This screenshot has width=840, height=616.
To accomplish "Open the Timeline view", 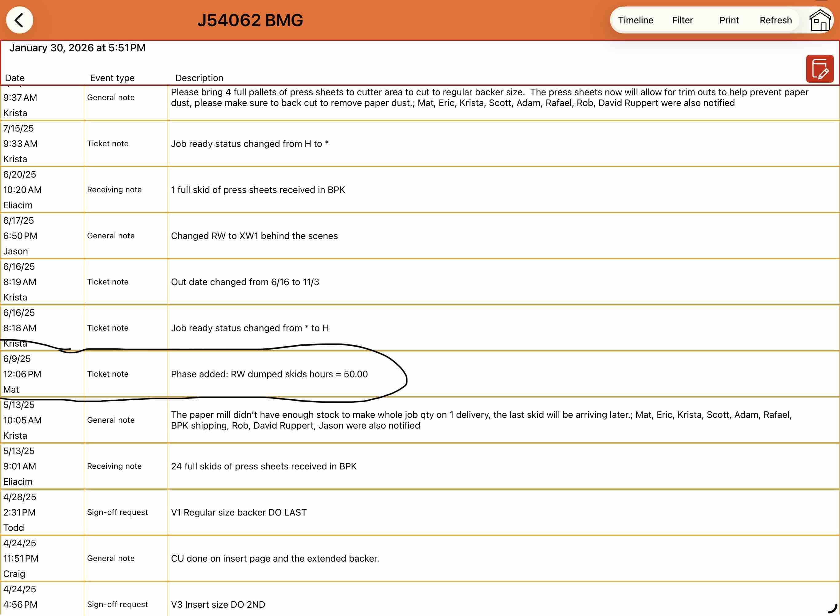I will (x=636, y=20).
